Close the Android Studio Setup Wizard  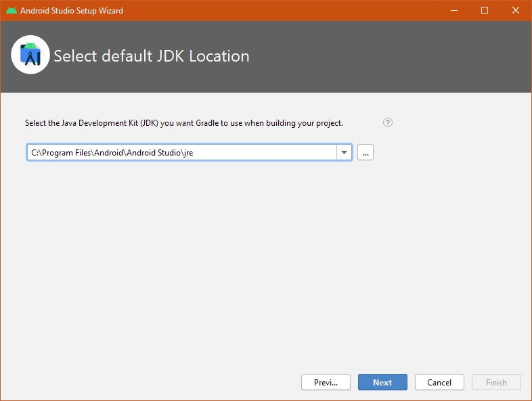516,11
